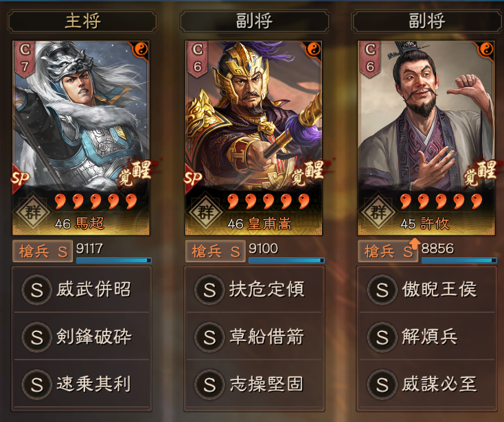Click the yin-yang icon on 馬超's card

click(x=141, y=49)
